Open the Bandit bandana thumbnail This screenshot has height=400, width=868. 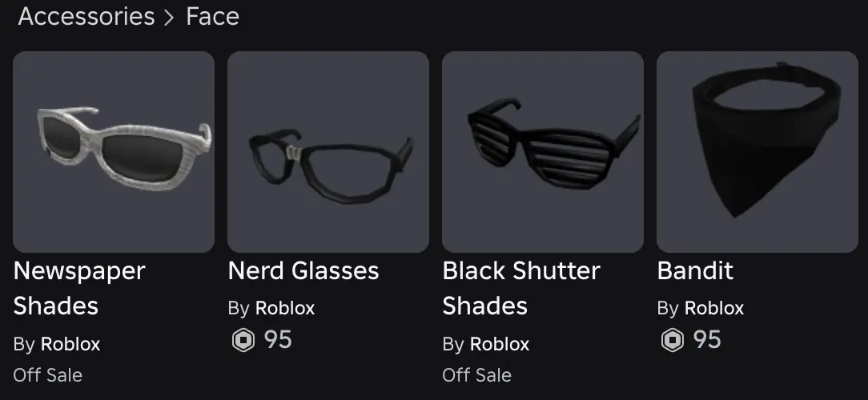(757, 152)
